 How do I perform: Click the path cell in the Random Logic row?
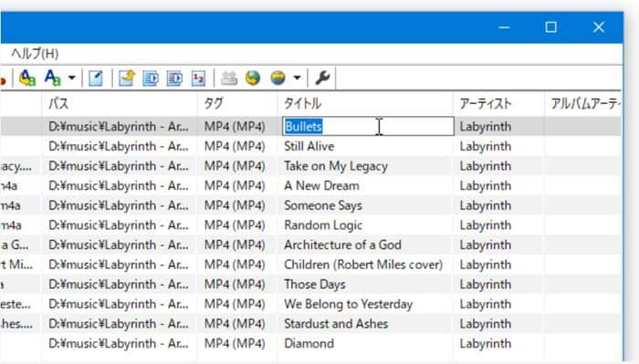click(119, 225)
